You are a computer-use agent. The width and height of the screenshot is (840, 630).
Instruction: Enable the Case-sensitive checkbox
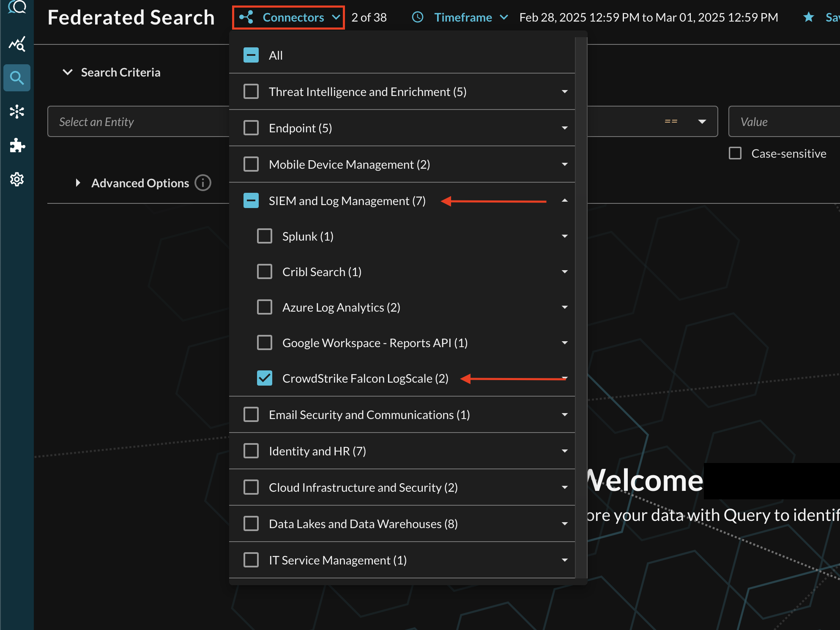(735, 153)
